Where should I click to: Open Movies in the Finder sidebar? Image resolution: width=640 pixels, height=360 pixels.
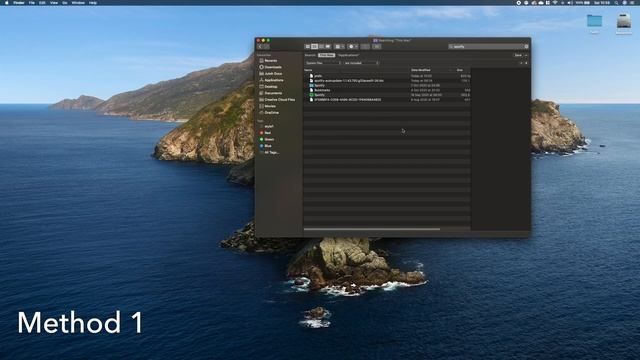(267, 106)
